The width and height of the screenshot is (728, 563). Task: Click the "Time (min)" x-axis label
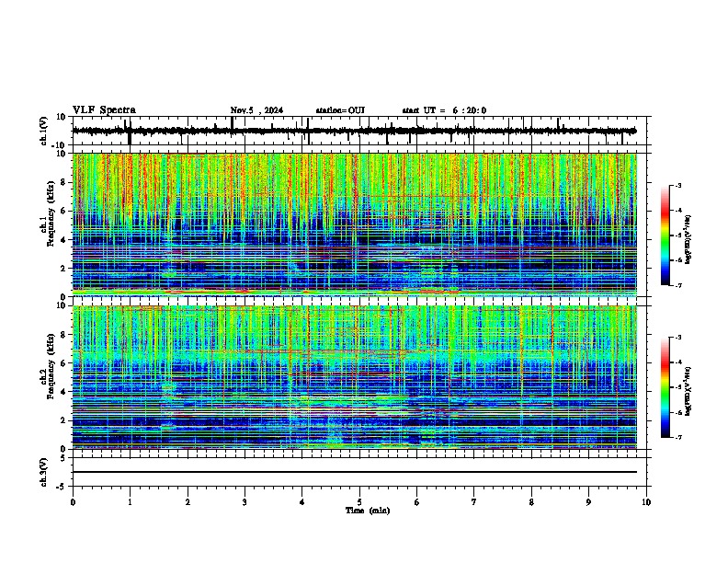coord(368,511)
